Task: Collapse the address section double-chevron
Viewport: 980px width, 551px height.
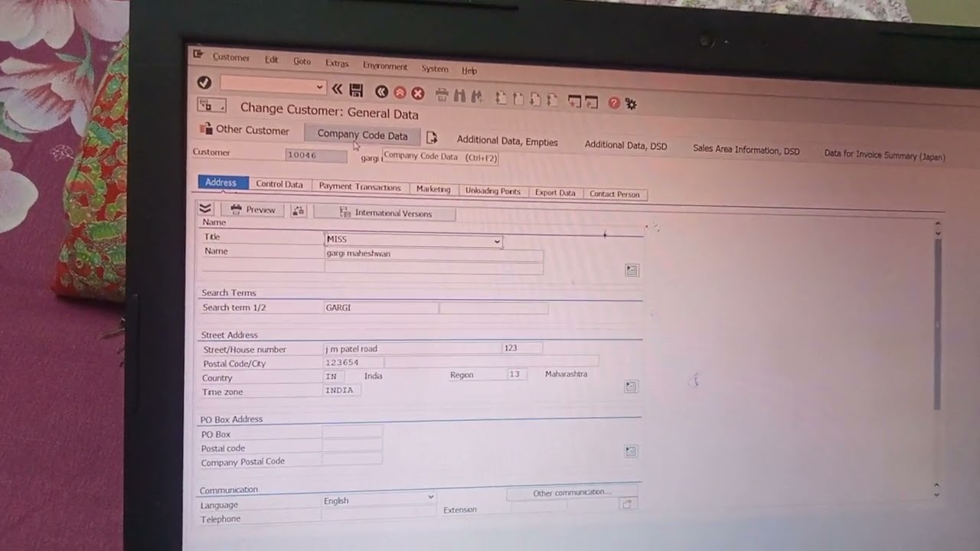Action: [205, 208]
